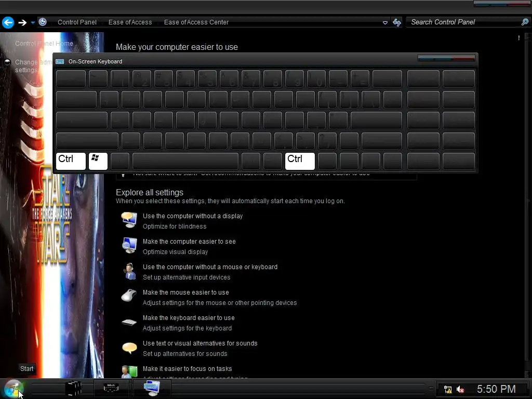Screen dimensions: 532x399
Task: Click the network tray icon
Action: tap(448, 390)
